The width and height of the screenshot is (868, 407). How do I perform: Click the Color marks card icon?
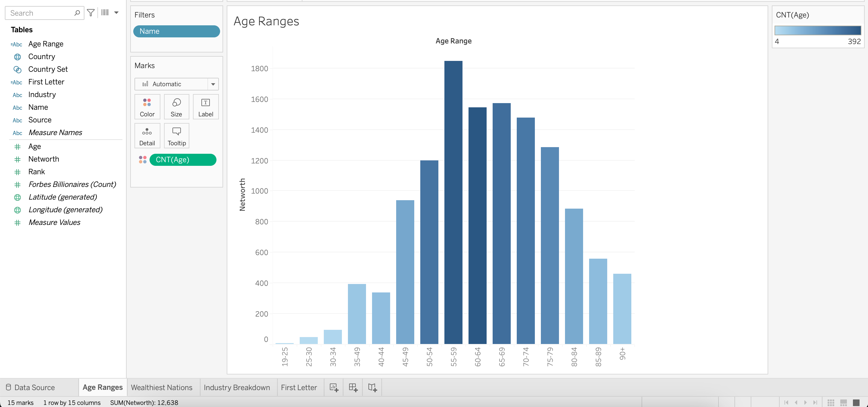pos(147,107)
